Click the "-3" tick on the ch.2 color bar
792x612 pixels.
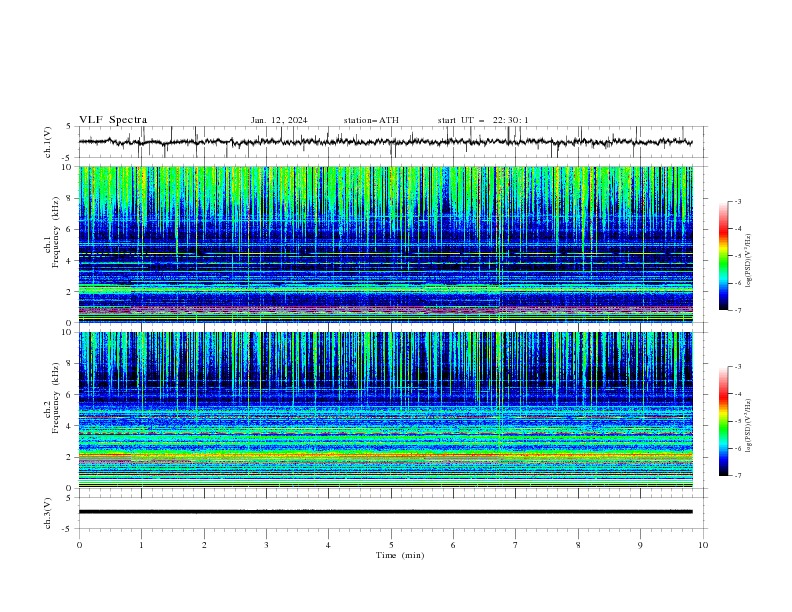coord(738,367)
